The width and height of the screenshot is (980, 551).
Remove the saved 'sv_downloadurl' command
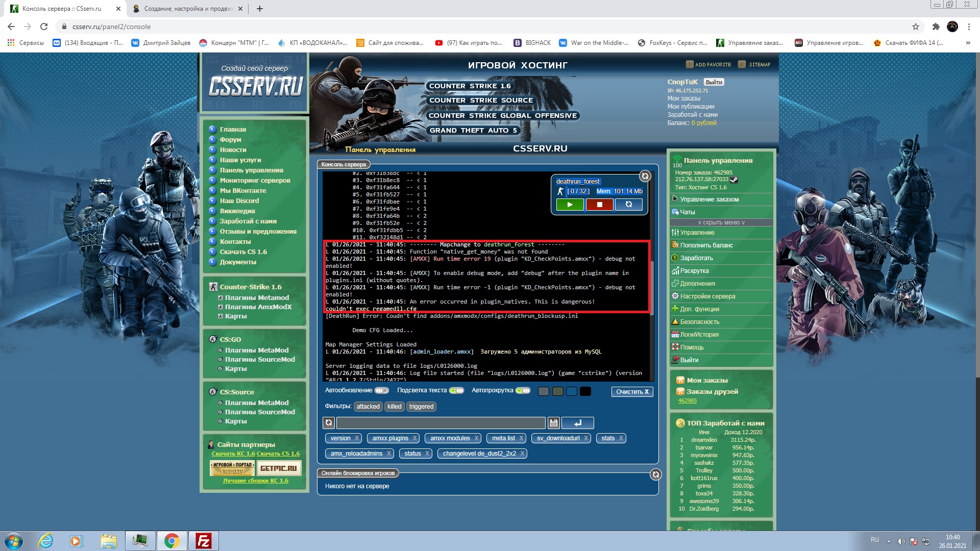click(x=586, y=438)
